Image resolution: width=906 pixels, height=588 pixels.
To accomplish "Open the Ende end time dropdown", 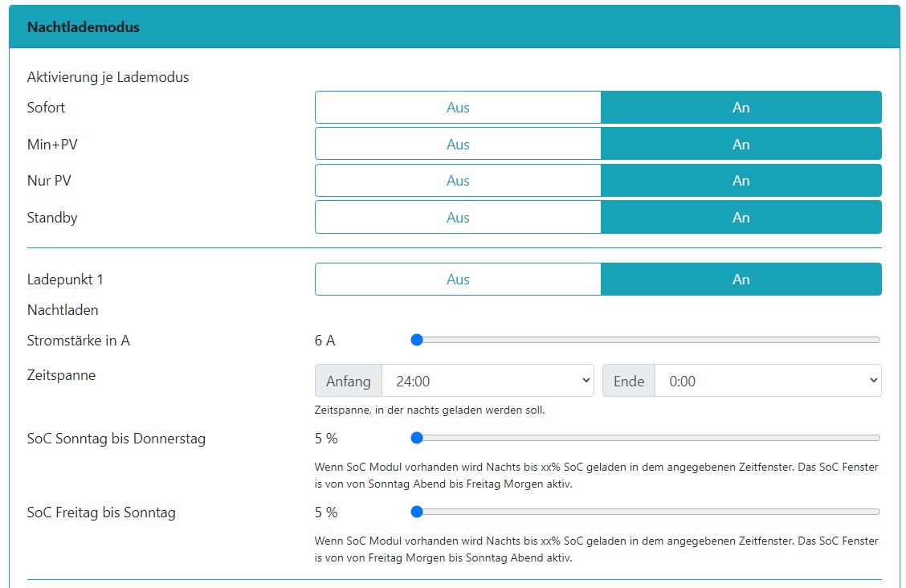I will pos(768,382).
